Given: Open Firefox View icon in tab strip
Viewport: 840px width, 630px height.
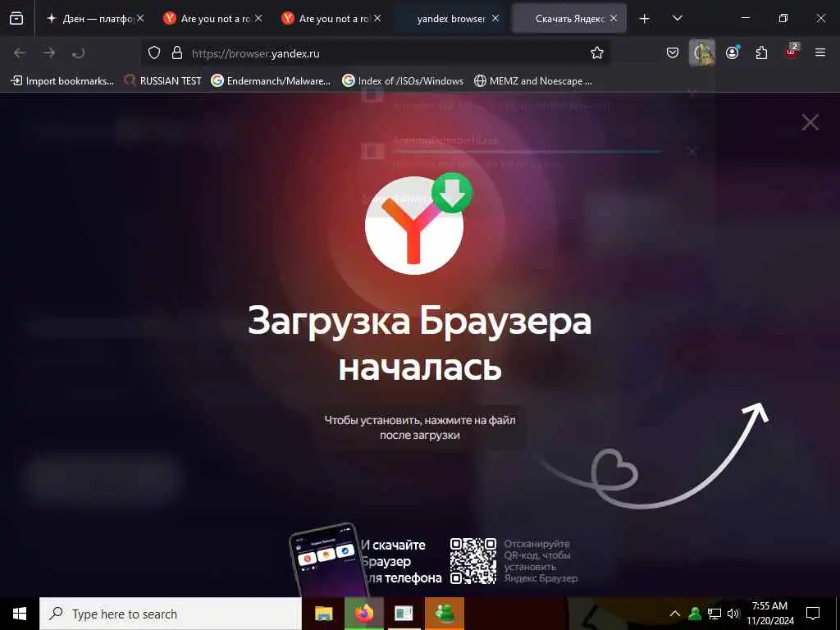Looking at the screenshot, I should point(16,18).
